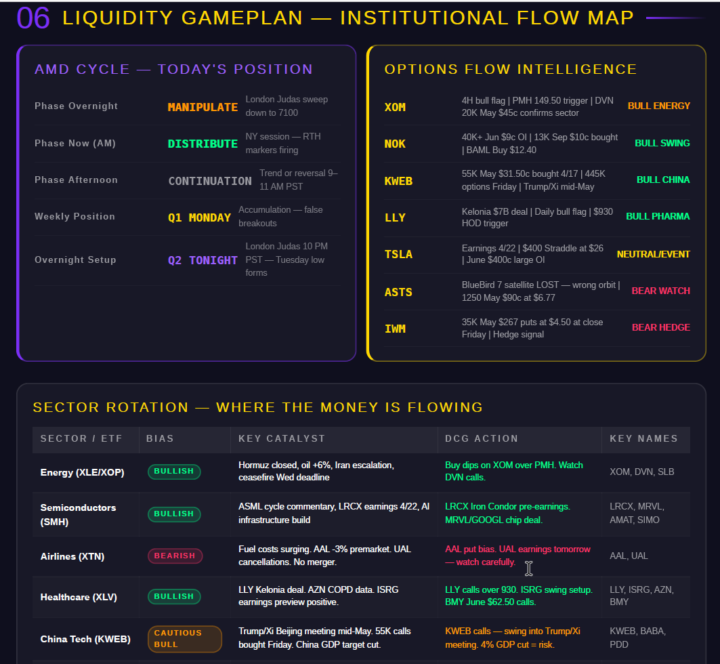Screen dimensions: 720x664
Task: Click the Overnight Setup label
Action: tap(75, 260)
